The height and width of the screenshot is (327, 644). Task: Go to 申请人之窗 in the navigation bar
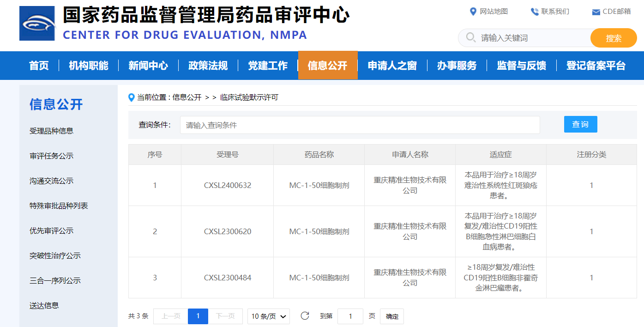coord(392,66)
